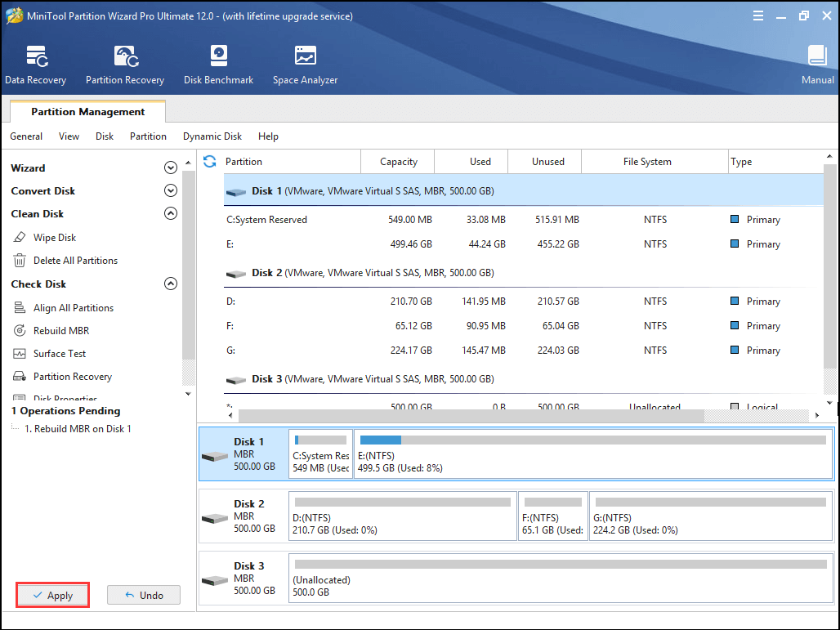Click Primary color square of G: row
The height and width of the screenshot is (630, 840).
(x=735, y=350)
